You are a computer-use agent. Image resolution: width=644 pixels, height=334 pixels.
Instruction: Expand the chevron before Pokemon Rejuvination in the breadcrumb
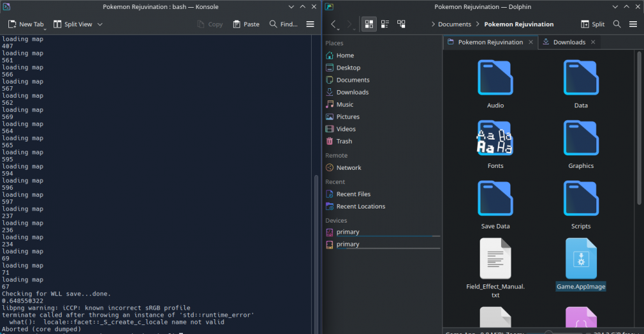tap(478, 24)
